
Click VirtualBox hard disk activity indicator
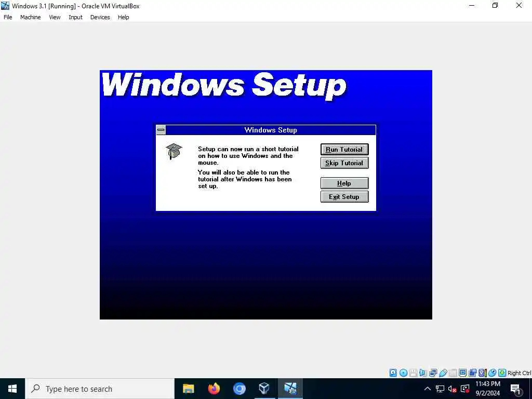tap(393, 373)
